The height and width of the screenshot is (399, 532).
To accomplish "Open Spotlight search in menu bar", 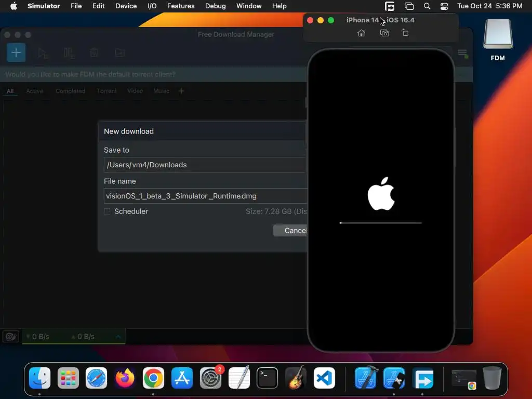I will [x=427, y=6].
